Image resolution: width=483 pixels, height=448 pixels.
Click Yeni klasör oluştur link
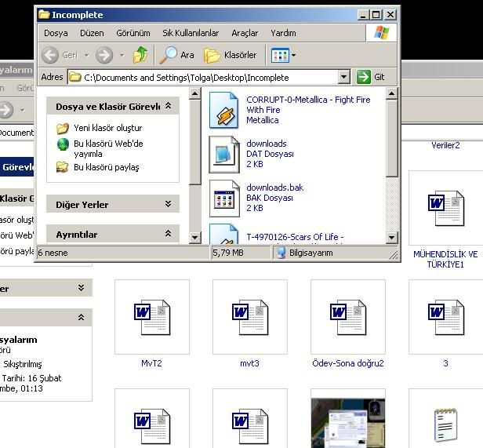pyautogui.click(x=107, y=128)
